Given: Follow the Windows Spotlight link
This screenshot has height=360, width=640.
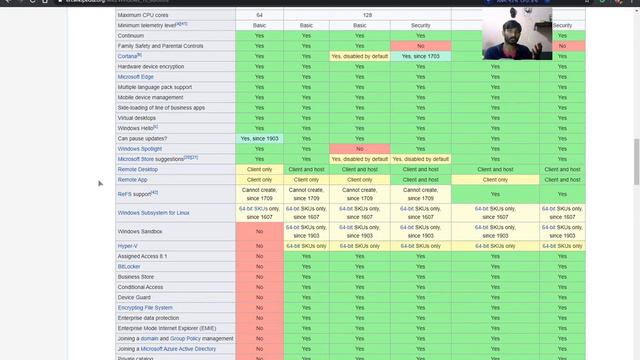Looking at the screenshot, I should [140, 149].
